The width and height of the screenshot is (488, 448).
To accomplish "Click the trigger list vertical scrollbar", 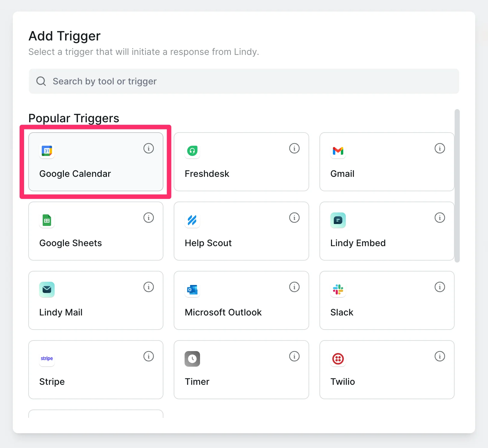I will 457,186.
